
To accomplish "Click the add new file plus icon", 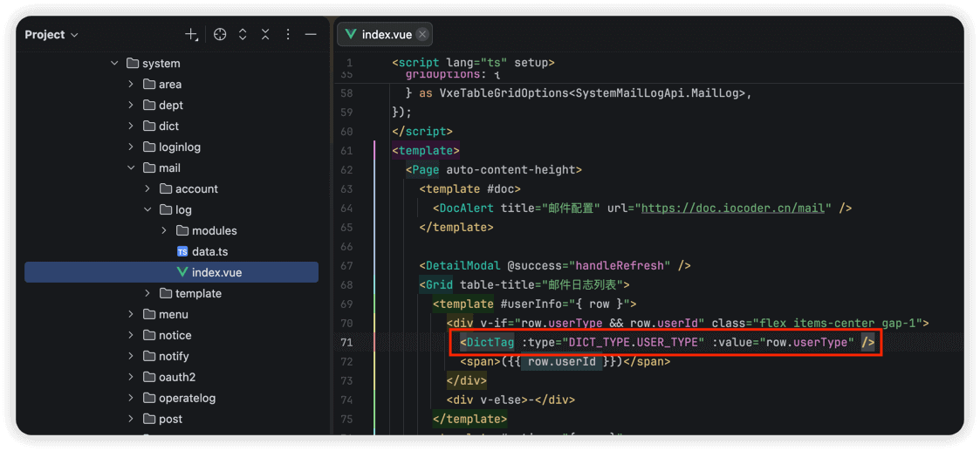I will tap(191, 35).
